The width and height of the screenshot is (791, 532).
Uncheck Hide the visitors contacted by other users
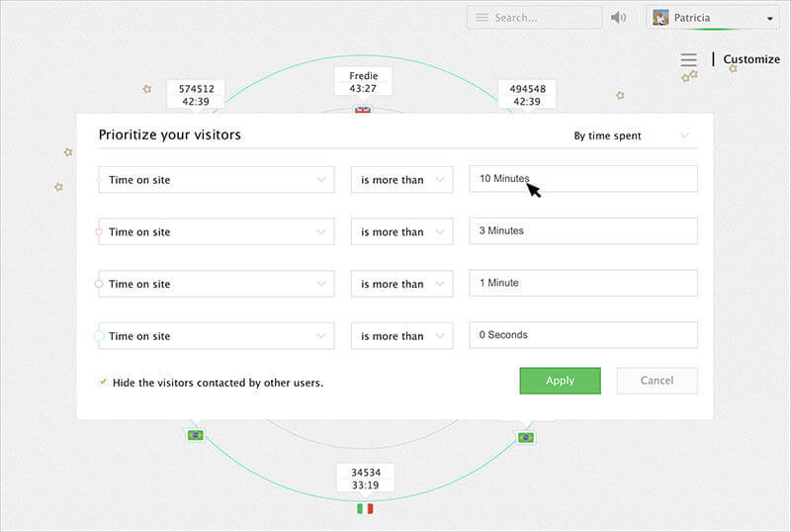[x=103, y=382]
